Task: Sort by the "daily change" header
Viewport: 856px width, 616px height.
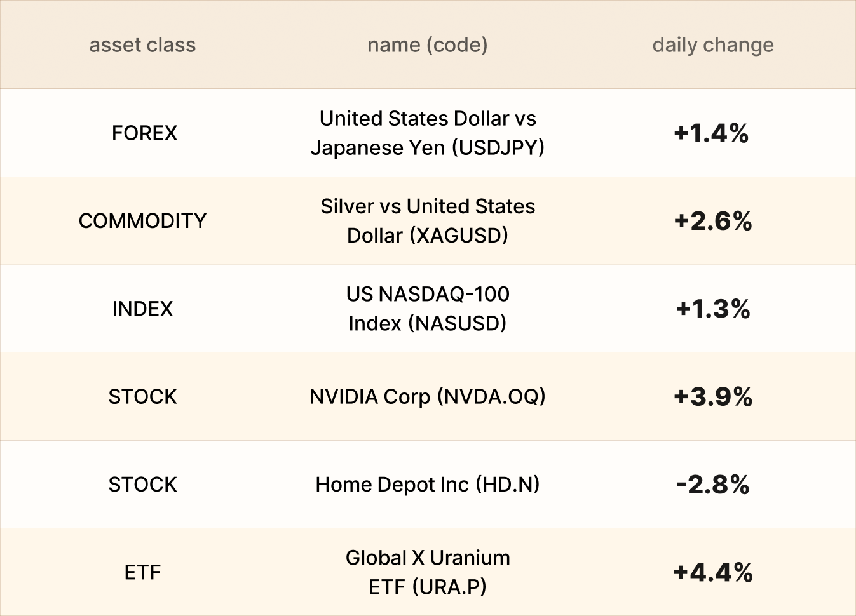Action: coord(712,45)
